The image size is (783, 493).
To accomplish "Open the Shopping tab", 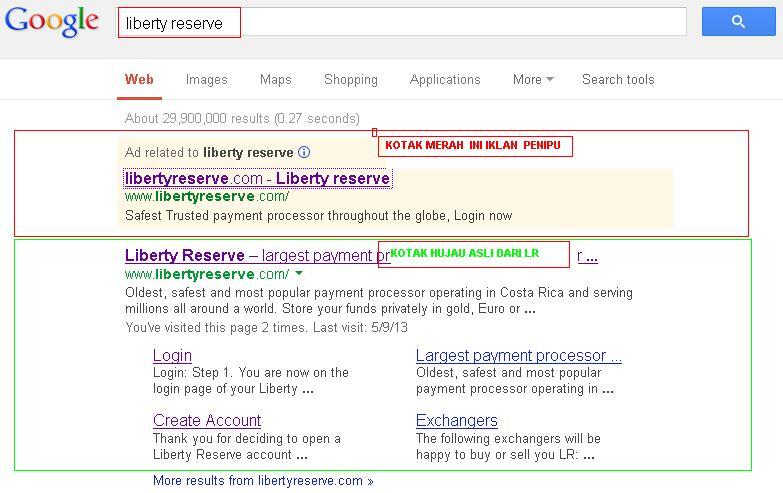I will tap(351, 79).
